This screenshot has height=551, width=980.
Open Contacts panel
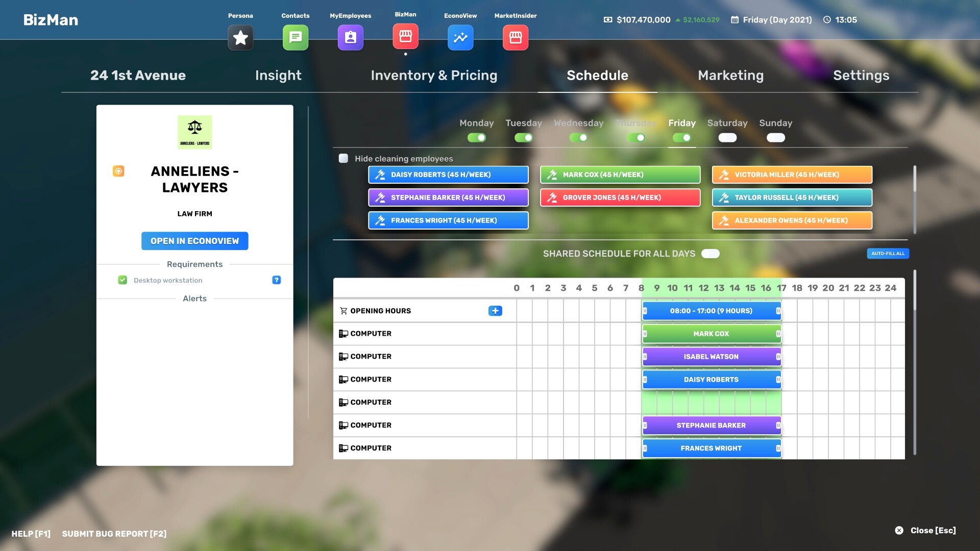click(x=295, y=37)
